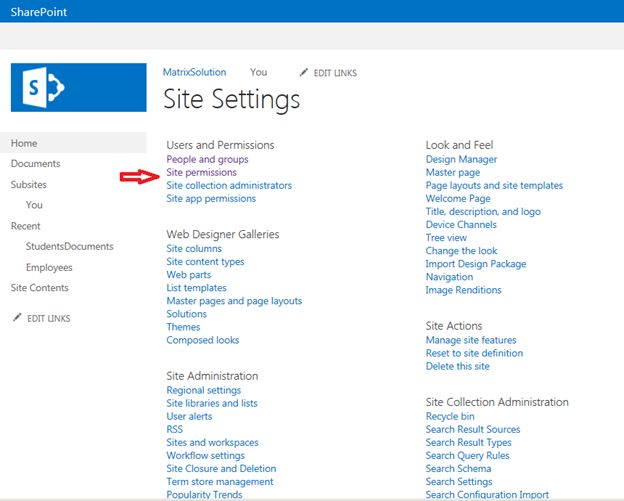
Task: Open Site collection administrators
Action: pos(229,185)
